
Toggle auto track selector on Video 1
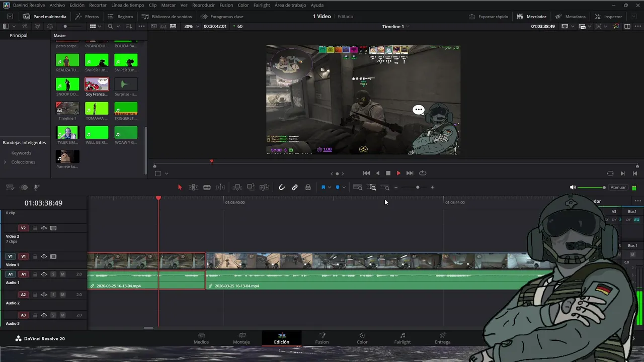click(x=44, y=256)
